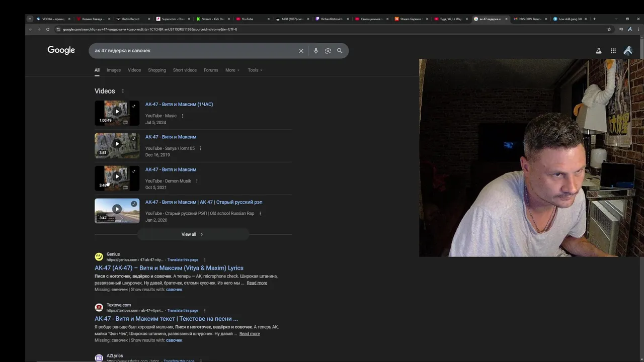Click the Textove.com site favicon

pyautogui.click(x=99, y=307)
